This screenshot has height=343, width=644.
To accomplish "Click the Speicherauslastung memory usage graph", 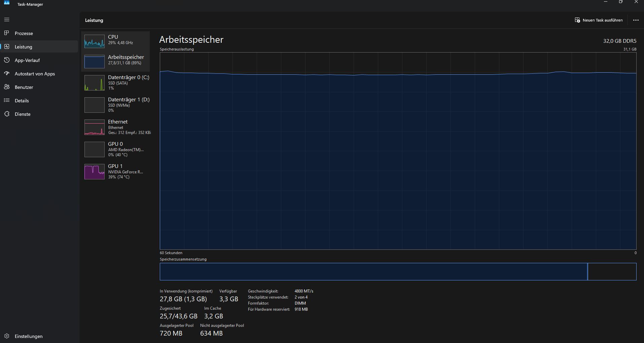I will tap(398, 151).
